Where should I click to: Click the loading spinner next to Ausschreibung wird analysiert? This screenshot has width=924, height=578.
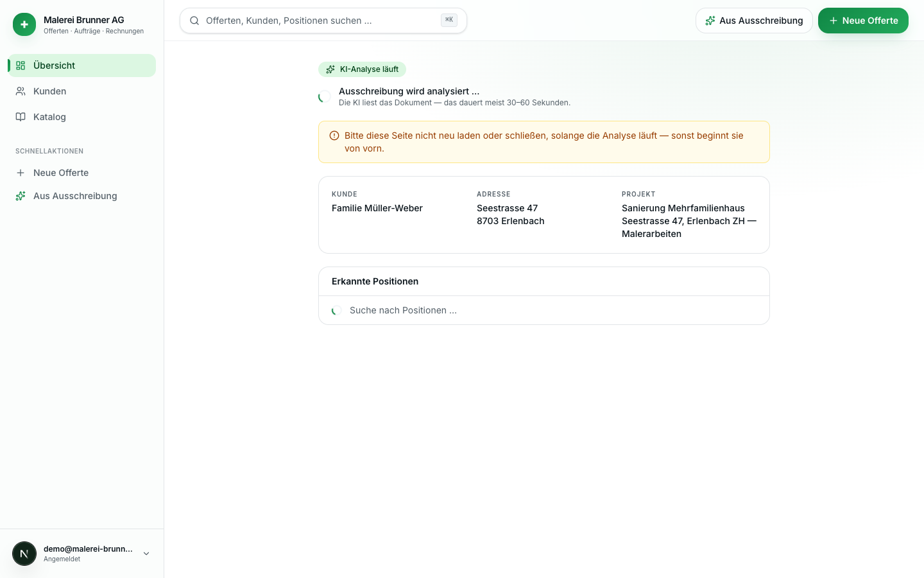325,97
